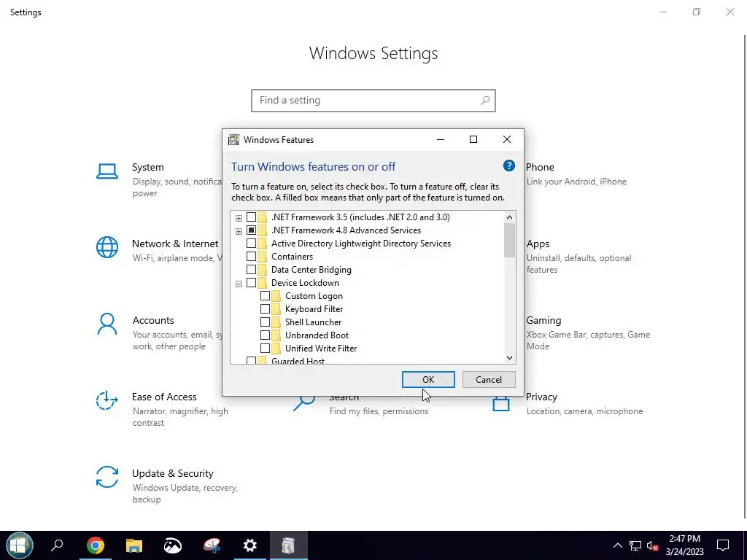Screen dimensions: 747x560
Task: Select the Unified Write Filter label
Action: (321, 348)
